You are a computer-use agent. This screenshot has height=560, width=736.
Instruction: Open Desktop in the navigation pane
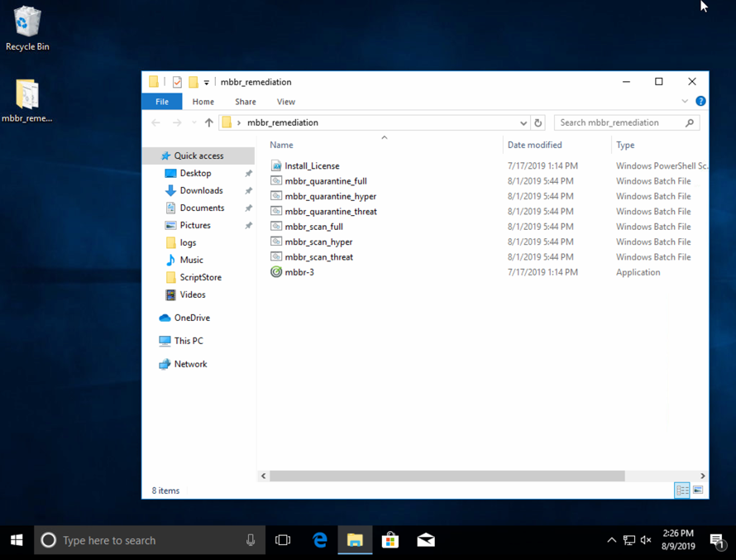[195, 173]
